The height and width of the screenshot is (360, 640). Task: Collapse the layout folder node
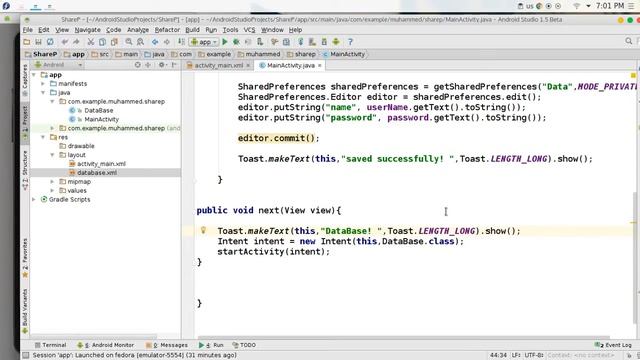[52, 155]
